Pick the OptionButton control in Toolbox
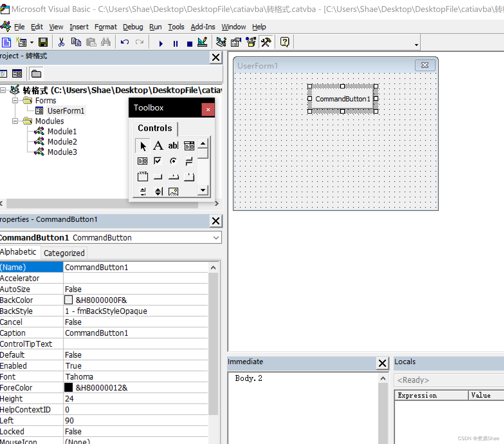Viewport: 504px width, 444px height. tap(173, 161)
